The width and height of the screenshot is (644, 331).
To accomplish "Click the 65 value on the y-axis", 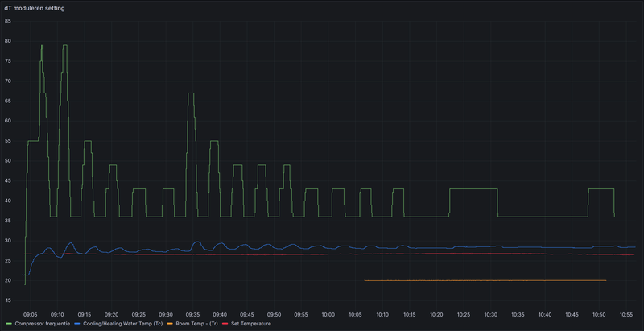I will pos(7,101).
